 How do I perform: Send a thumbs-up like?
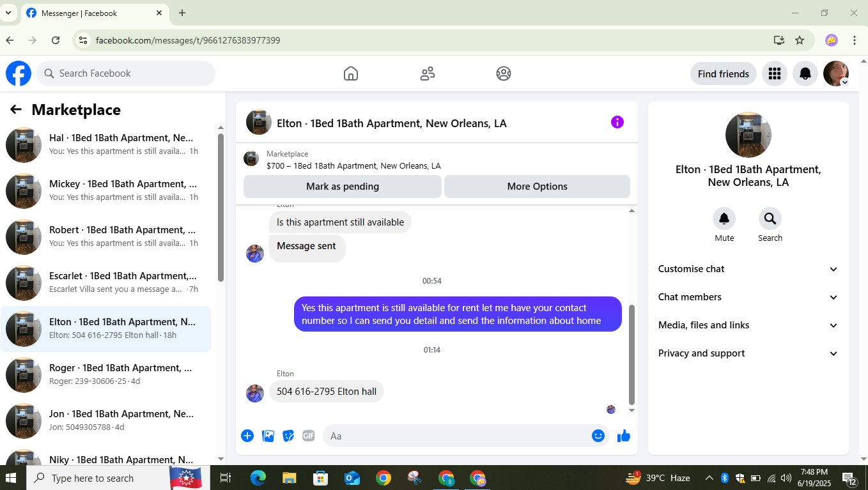pyautogui.click(x=624, y=436)
